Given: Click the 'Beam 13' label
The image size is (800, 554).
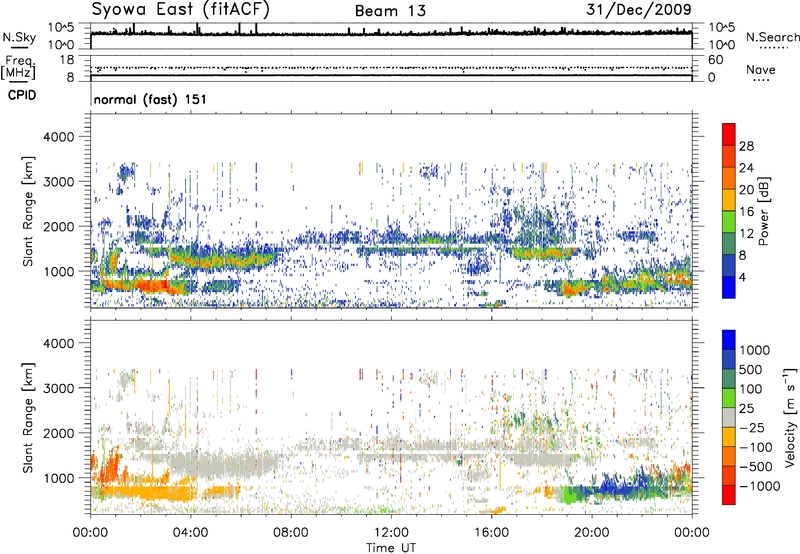Looking at the screenshot, I should tap(390, 11).
